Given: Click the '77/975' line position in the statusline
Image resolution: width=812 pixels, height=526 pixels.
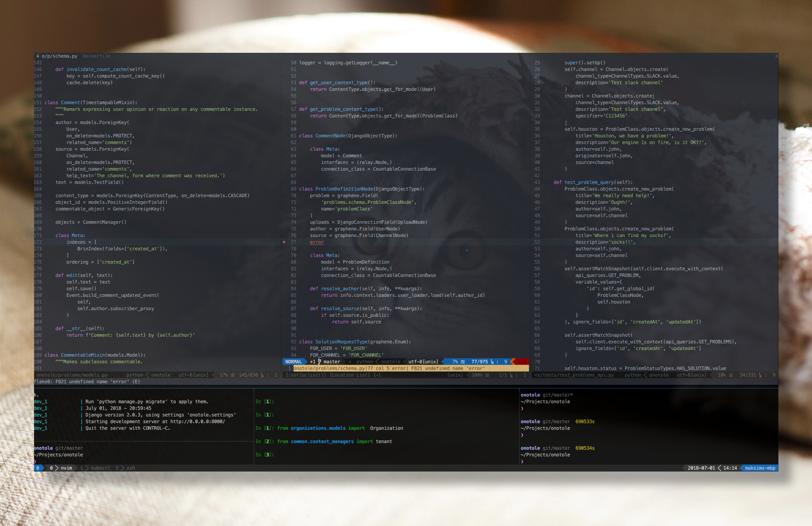Looking at the screenshot, I should coord(480,362).
